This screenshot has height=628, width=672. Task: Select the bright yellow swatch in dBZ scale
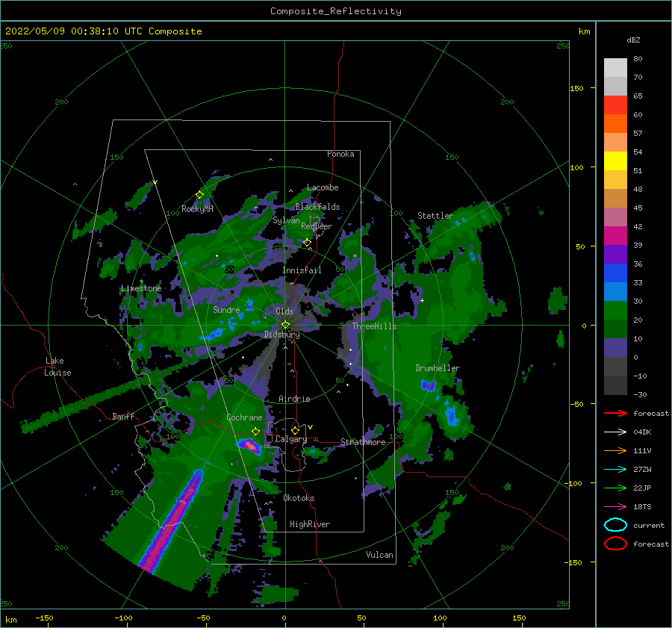[x=615, y=161]
